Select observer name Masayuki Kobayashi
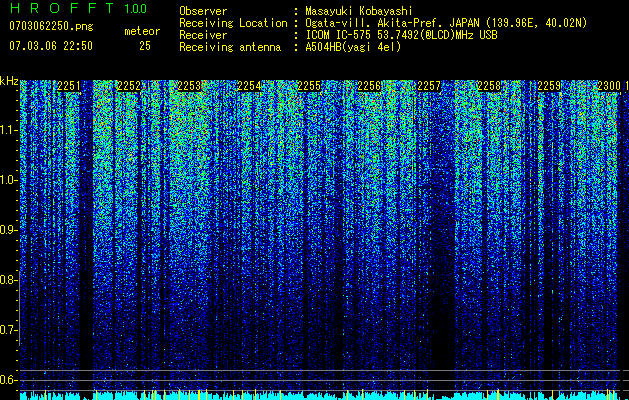629x400 pixels. point(359,11)
